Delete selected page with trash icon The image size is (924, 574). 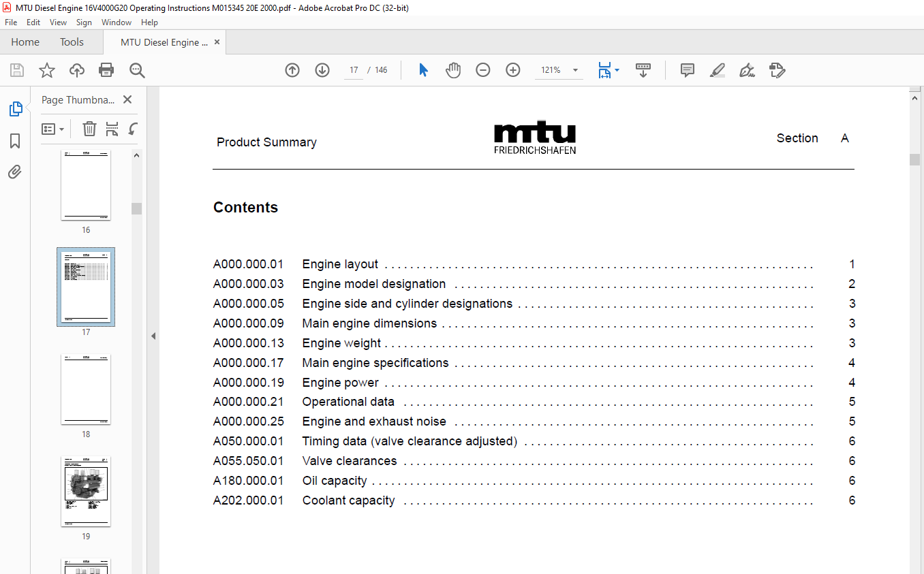point(89,129)
